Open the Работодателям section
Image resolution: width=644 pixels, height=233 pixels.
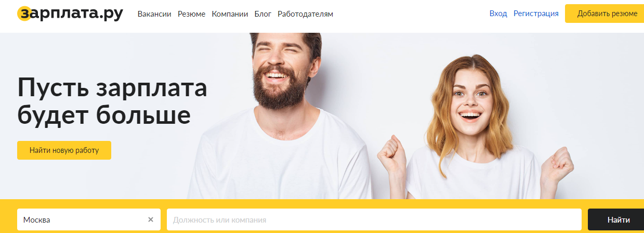pos(305,14)
